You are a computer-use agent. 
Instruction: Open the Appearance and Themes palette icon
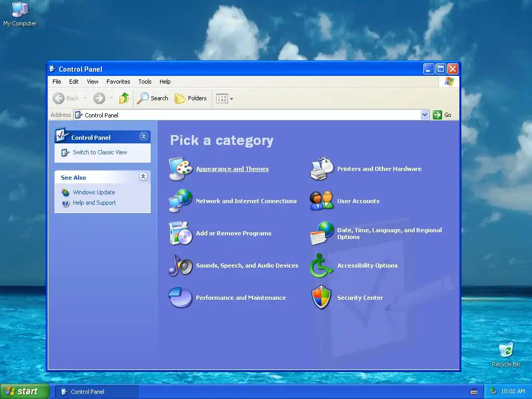pos(181,169)
